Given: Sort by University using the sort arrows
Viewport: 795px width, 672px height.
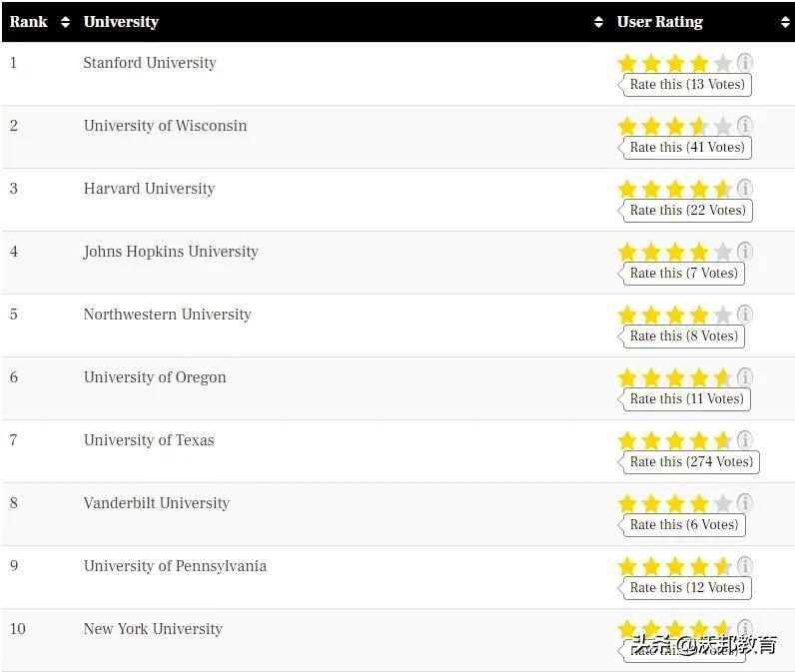Looking at the screenshot, I should pyautogui.click(x=598, y=22).
